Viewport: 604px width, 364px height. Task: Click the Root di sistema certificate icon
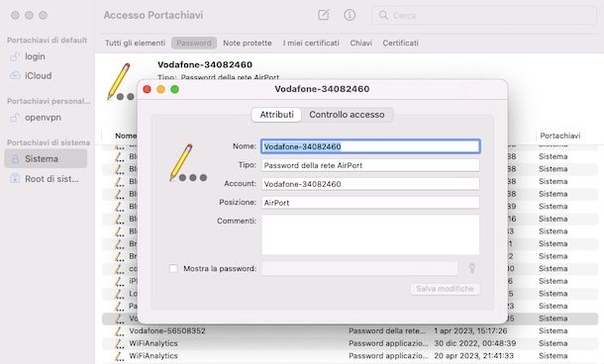tap(15, 178)
